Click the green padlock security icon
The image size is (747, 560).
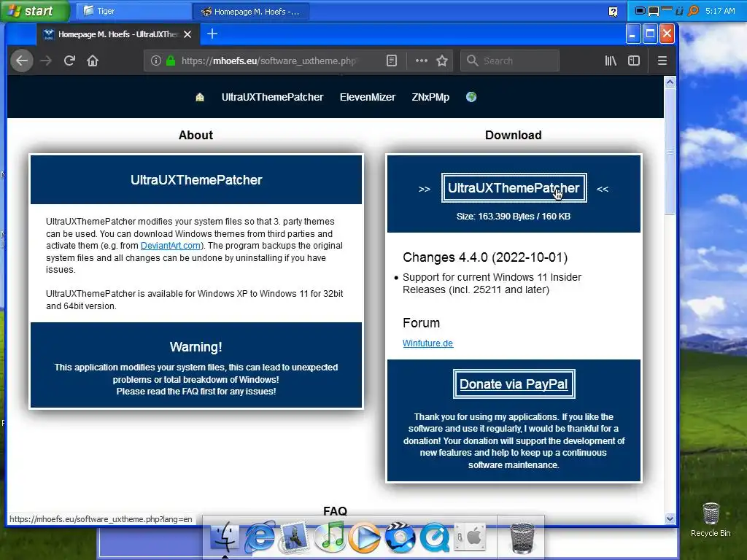[x=171, y=61]
